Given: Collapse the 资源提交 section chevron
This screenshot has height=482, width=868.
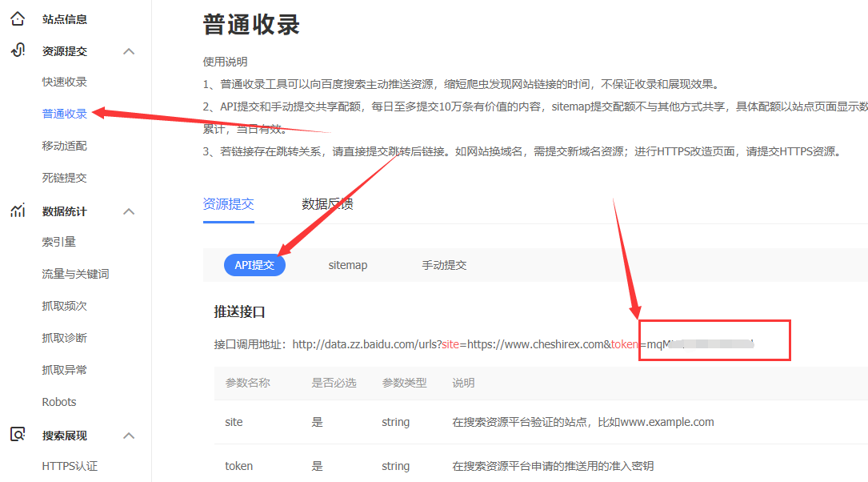Looking at the screenshot, I should (x=129, y=51).
